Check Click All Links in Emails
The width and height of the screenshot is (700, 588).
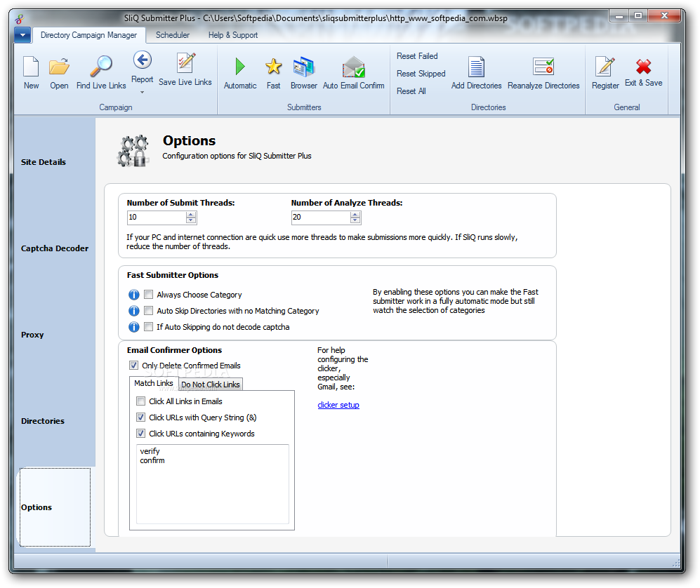[x=140, y=401]
